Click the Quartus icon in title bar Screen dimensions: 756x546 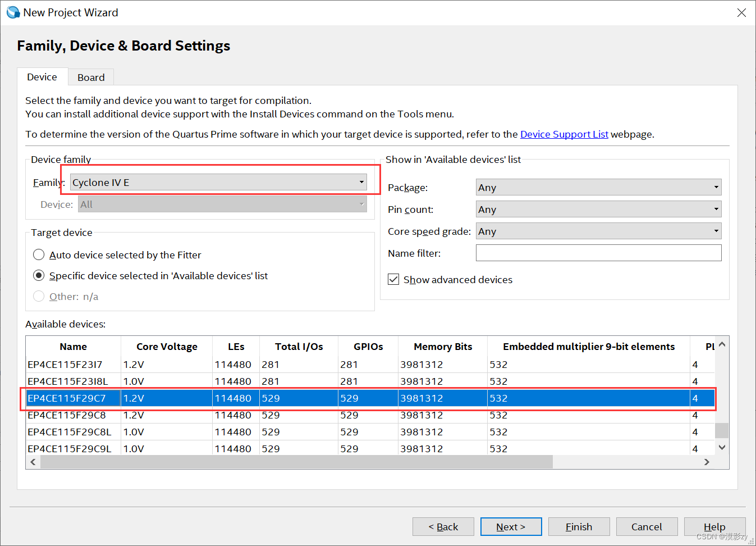point(12,12)
